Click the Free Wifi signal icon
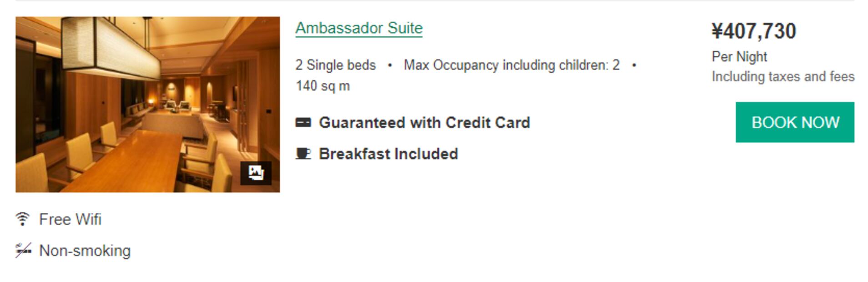868x282 pixels. pos(22,219)
